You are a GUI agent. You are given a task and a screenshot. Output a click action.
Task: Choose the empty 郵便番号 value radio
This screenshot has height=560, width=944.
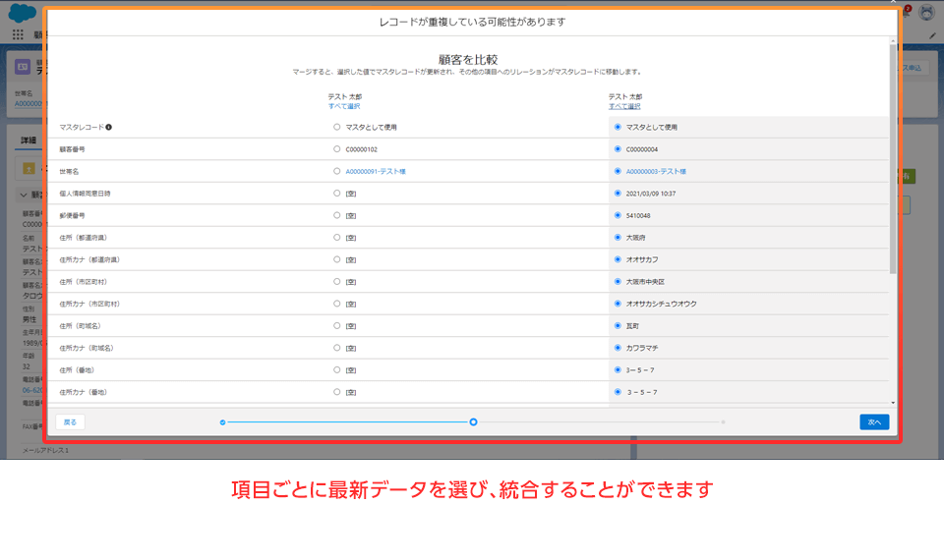[x=337, y=215]
